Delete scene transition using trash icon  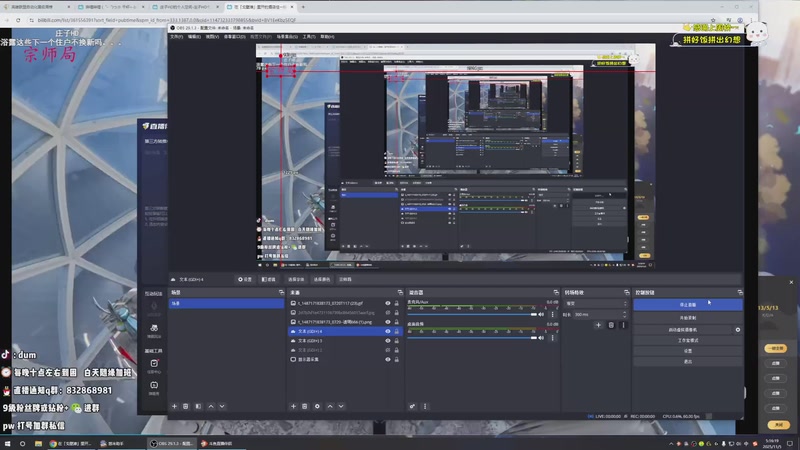(x=611, y=325)
